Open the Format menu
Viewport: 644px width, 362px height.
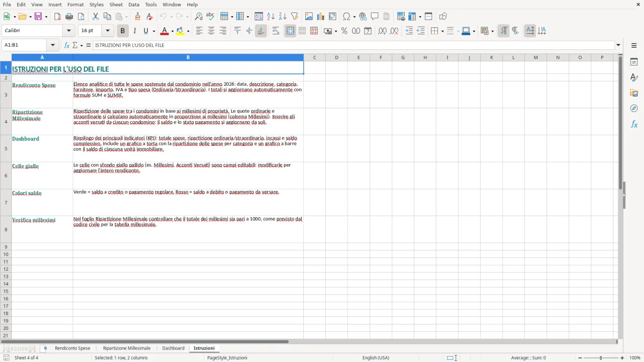click(76, 4)
